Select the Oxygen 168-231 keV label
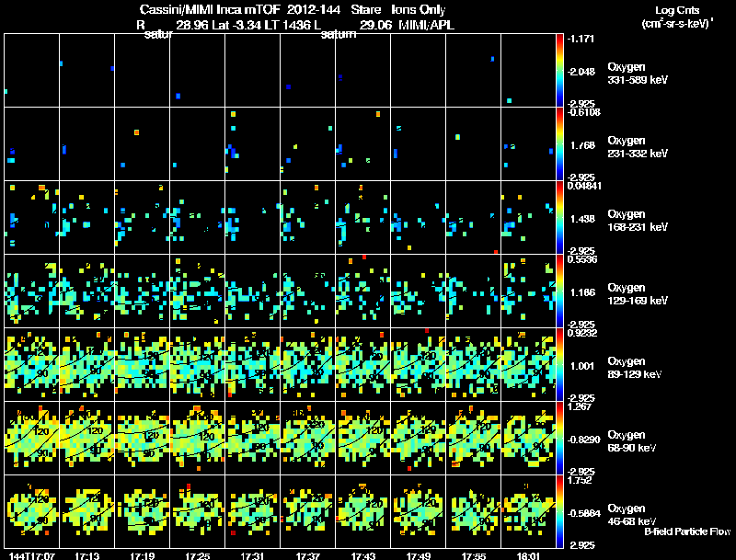This screenshot has height=560, width=736. pyautogui.click(x=638, y=221)
